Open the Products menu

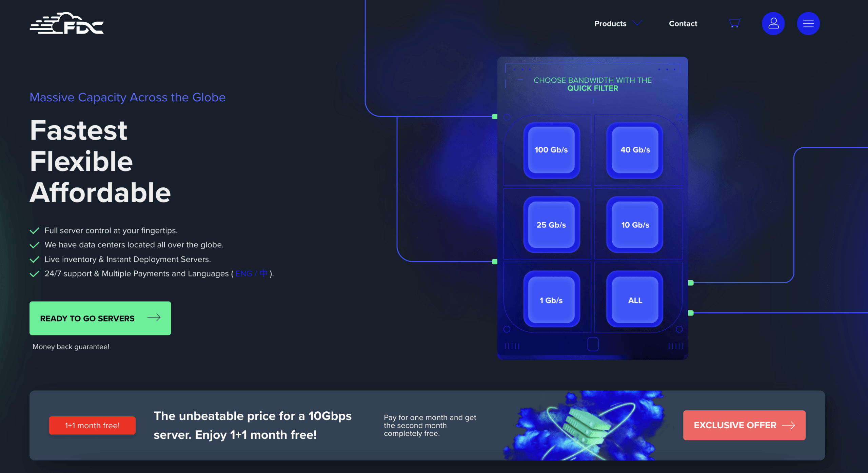pos(610,24)
